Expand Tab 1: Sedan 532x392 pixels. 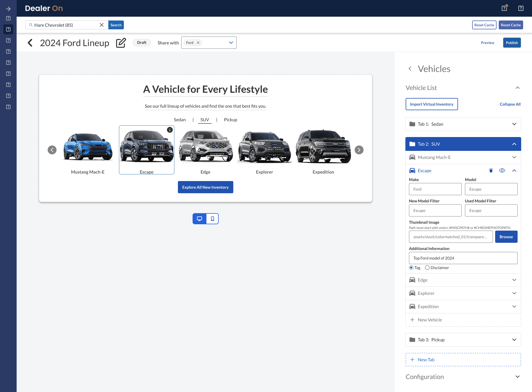(514, 124)
